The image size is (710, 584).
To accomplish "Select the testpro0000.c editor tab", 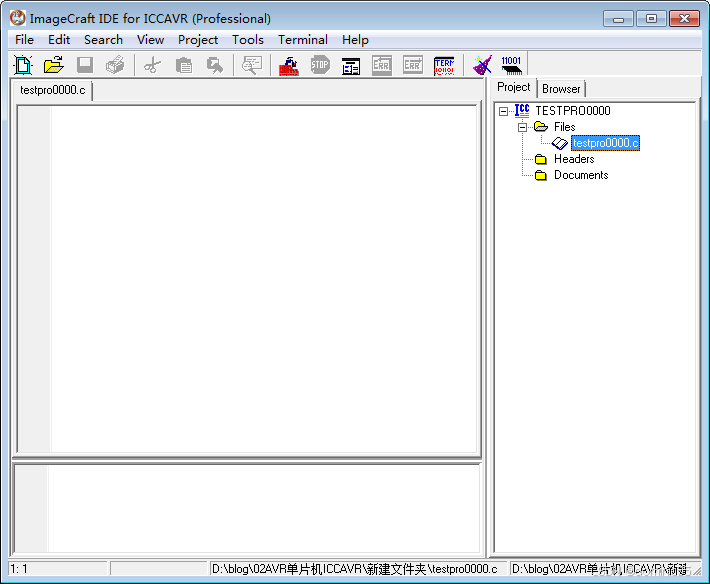I will 53,90.
